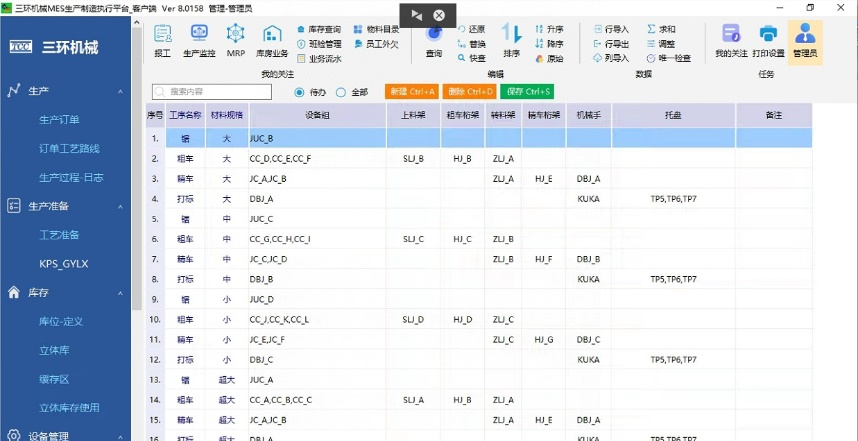This screenshot has height=441, width=858.
Task: Select cell SLJ_C in row 6
Action: click(x=413, y=239)
